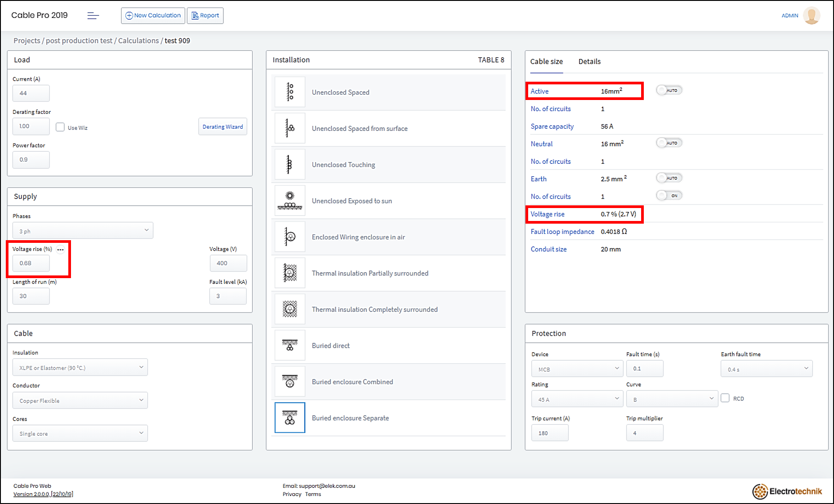Click the TABLE 8 installation label
The image size is (834, 504).
(x=491, y=60)
